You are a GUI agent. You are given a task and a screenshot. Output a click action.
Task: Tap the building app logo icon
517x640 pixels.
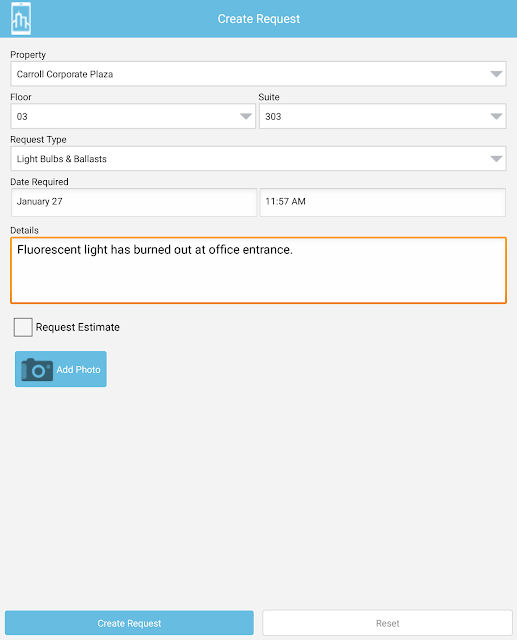[21, 19]
